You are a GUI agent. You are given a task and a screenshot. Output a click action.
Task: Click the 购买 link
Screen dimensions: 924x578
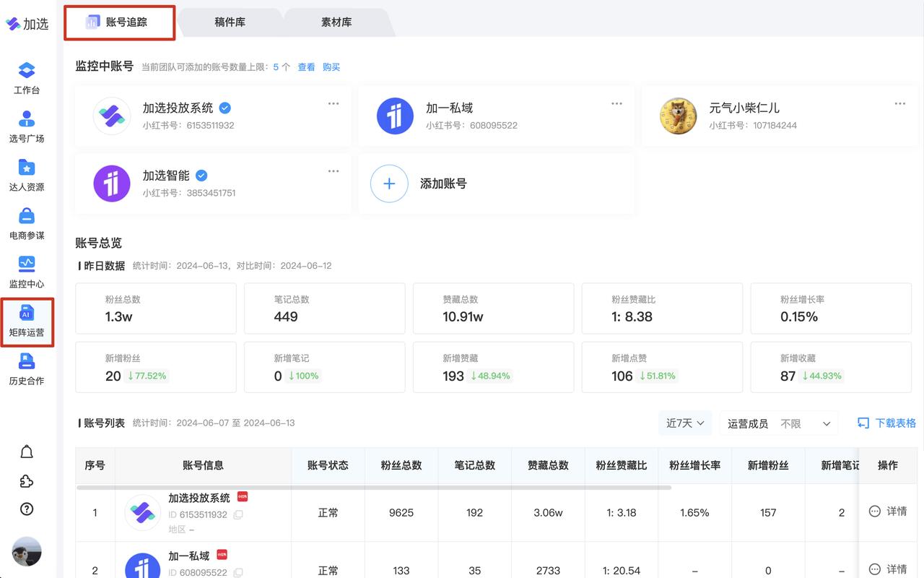[x=331, y=67]
